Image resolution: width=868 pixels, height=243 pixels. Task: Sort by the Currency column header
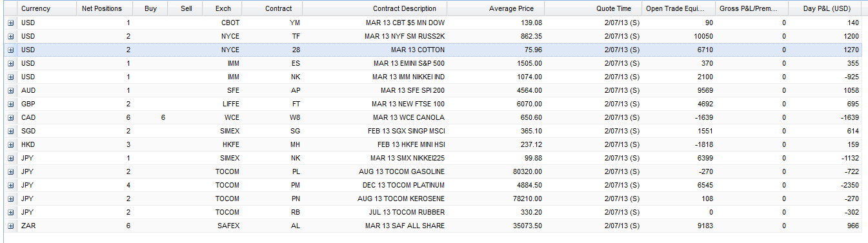pos(47,8)
